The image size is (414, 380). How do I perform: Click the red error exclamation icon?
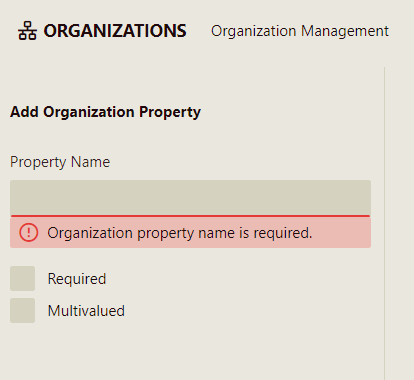click(x=29, y=232)
